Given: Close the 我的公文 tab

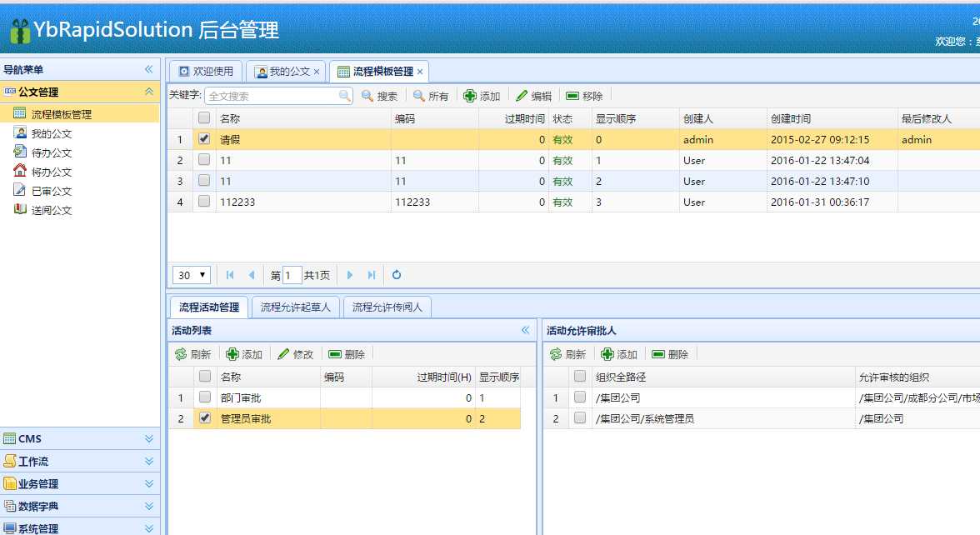Looking at the screenshot, I should click(317, 72).
